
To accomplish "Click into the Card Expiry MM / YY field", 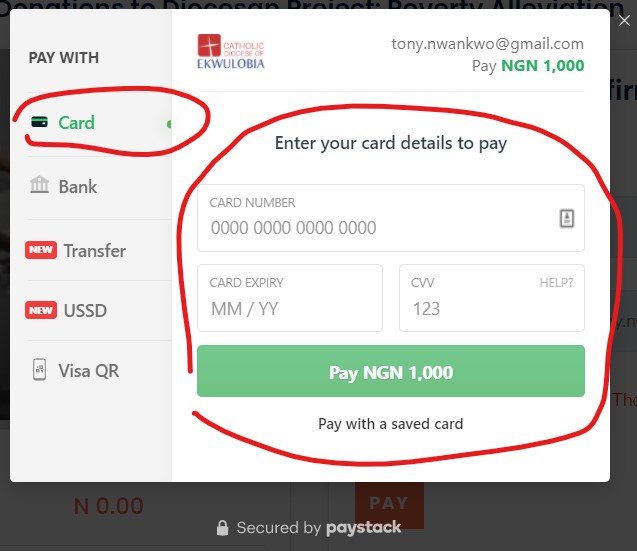I will (x=289, y=308).
